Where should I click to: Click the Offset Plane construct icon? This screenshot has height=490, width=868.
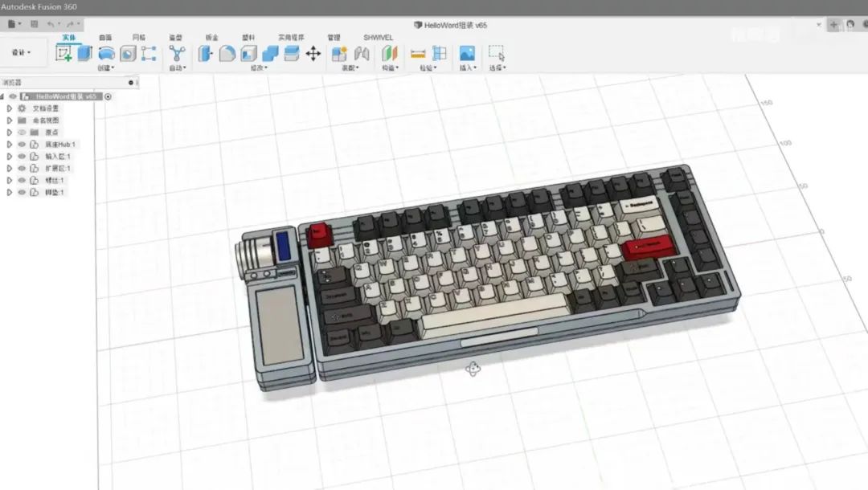(390, 54)
